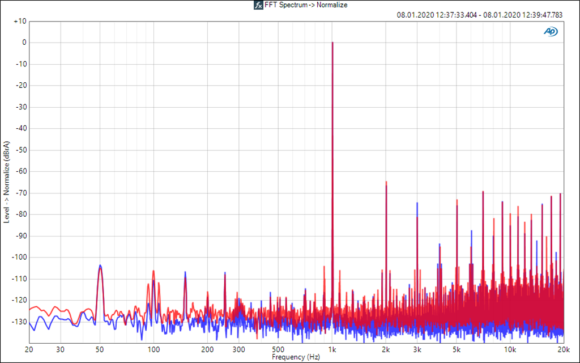Click the 10k frequency axis tick label
Image resolution: width=580 pixels, height=363 pixels.
coord(510,349)
